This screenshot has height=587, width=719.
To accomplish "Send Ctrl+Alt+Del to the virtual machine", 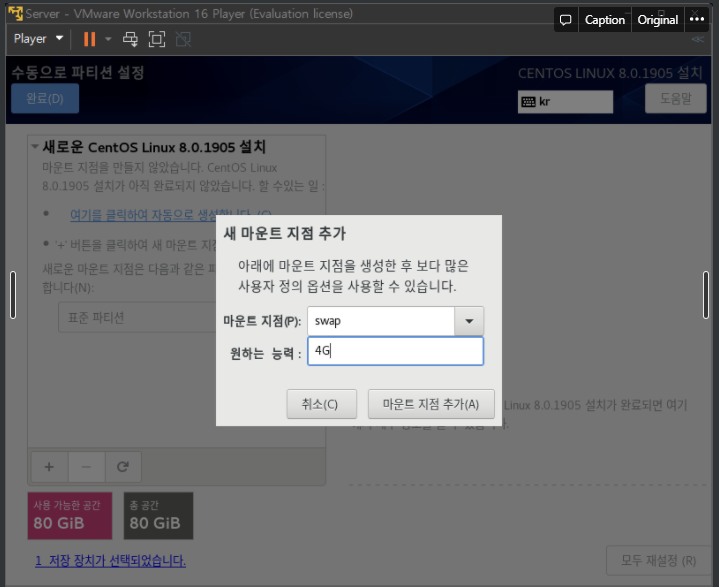I will (x=130, y=39).
